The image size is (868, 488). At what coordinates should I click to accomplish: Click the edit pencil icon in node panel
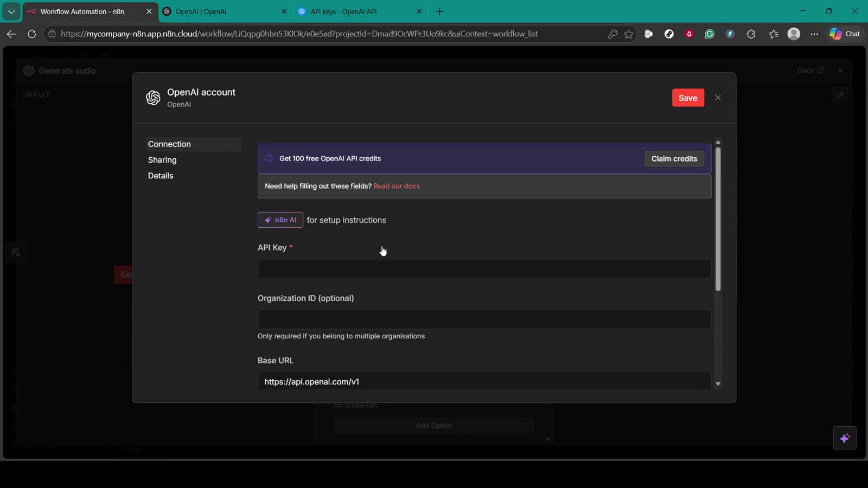tap(840, 95)
